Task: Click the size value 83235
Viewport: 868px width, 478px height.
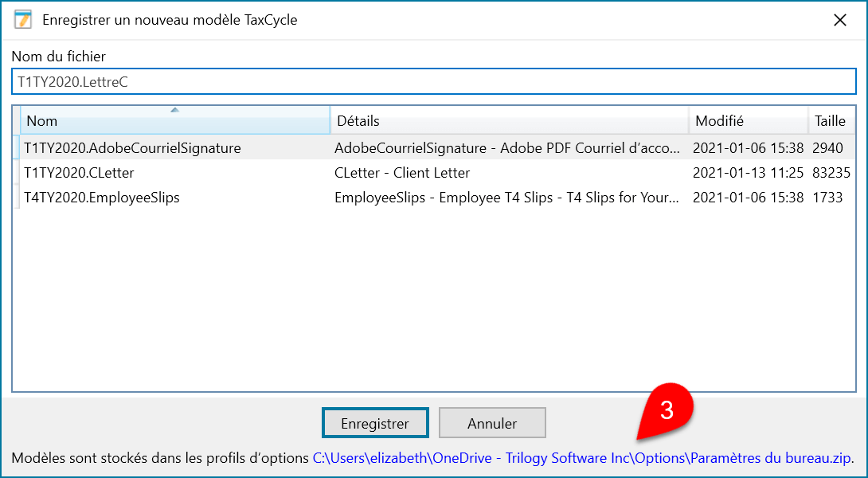Action: 831,173
